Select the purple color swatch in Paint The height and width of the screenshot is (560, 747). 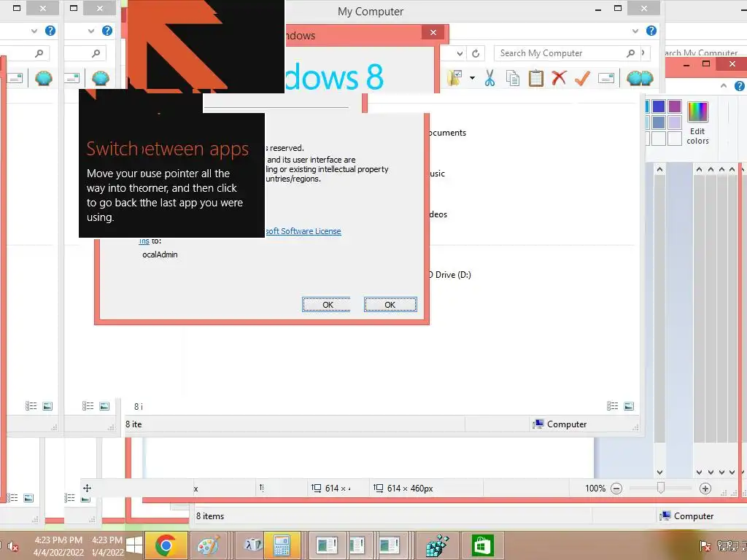tap(675, 106)
